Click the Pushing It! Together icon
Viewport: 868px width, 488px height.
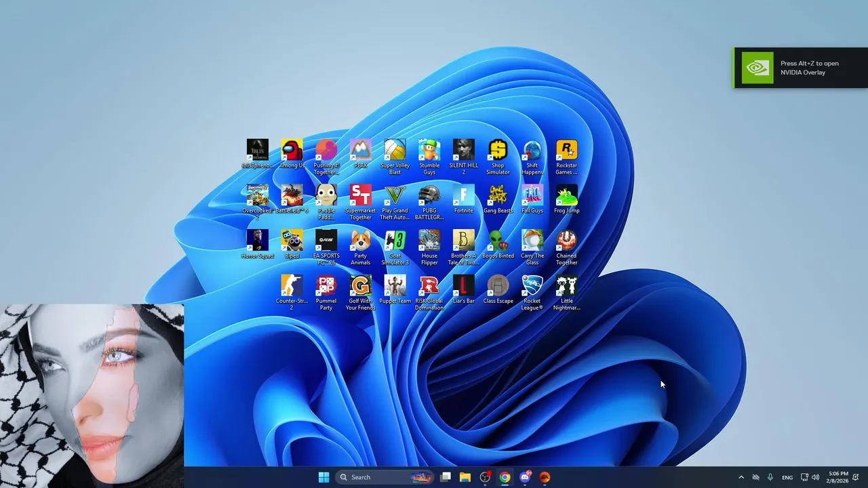pos(326,157)
